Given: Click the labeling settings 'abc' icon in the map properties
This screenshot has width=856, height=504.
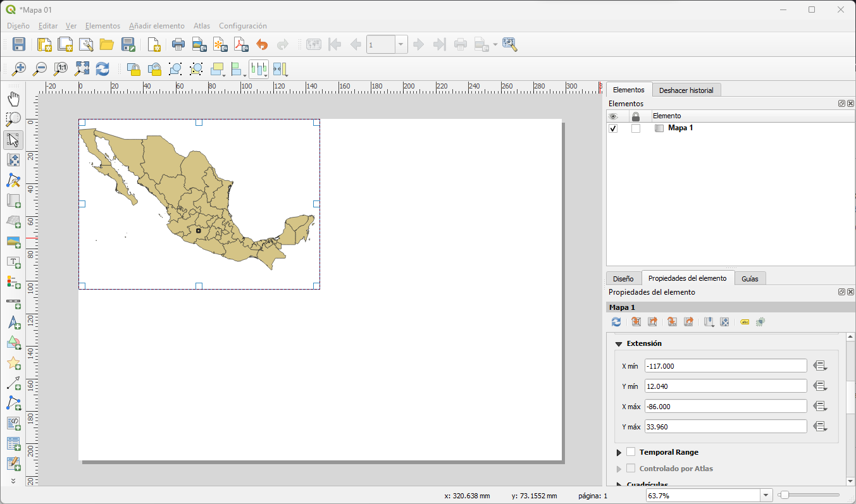Looking at the screenshot, I should click(x=745, y=322).
